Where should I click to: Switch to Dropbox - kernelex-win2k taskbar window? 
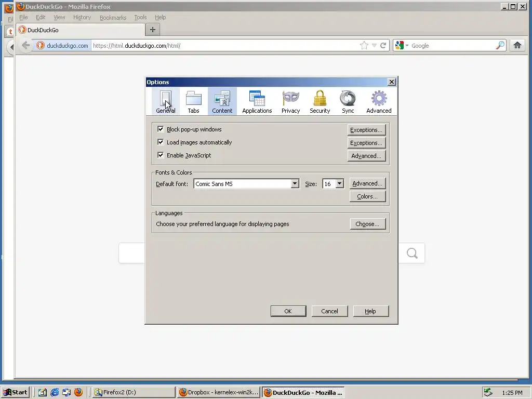(219, 392)
